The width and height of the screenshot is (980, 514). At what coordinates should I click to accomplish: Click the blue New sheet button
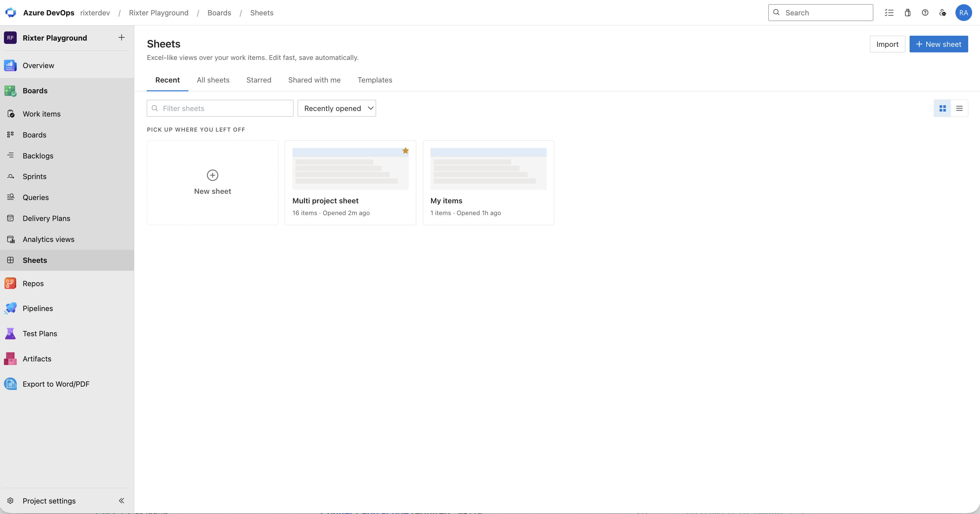point(938,44)
